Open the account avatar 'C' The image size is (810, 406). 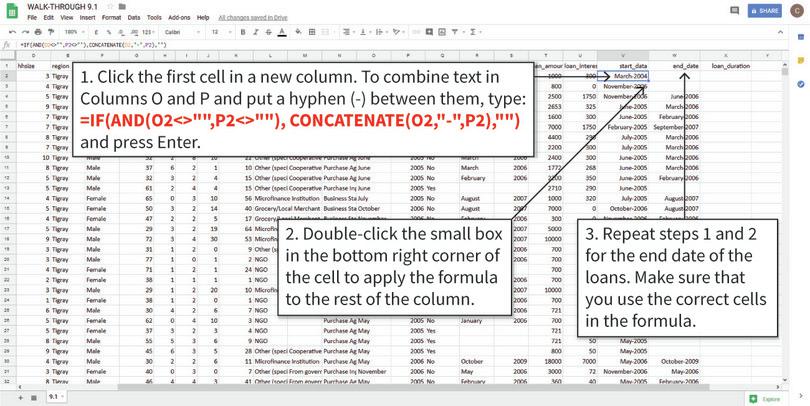click(796, 11)
